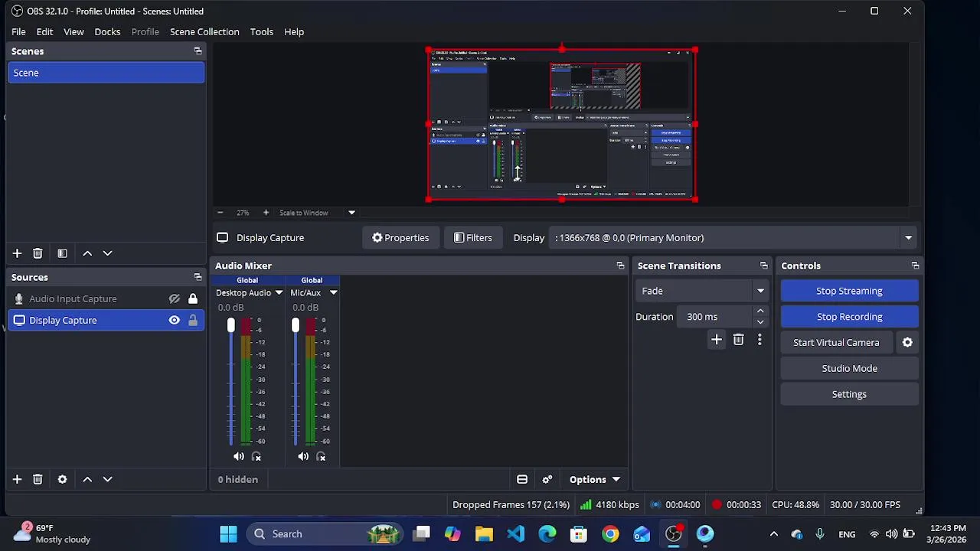This screenshot has width=980, height=551.
Task: Add a new source with plus icon
Action: (x=17, y=479)
